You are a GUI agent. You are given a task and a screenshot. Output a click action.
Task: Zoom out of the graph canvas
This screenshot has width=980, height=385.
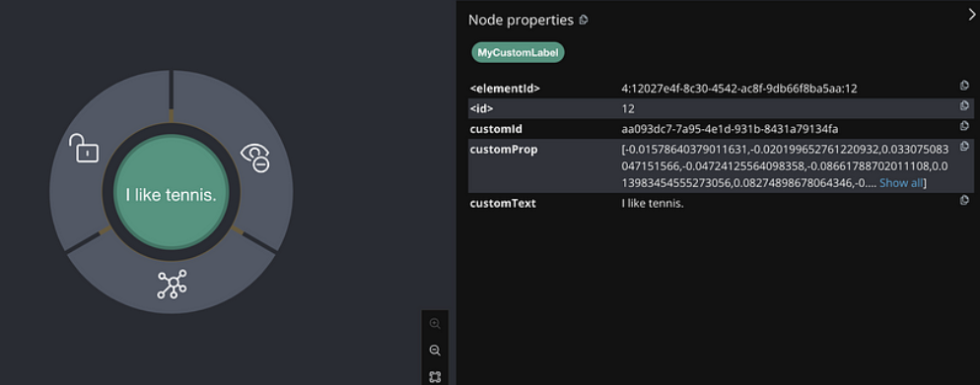pyautogui.click(x=435, y=351)
